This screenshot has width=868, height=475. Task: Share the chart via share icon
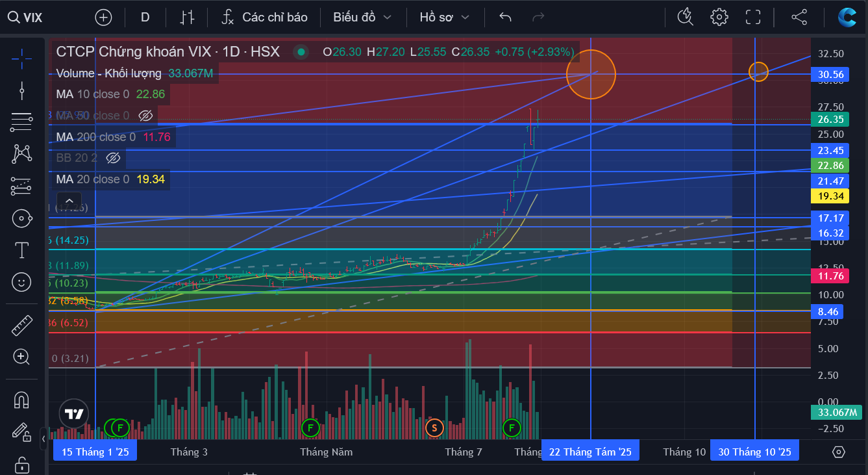tap(799, 17)
